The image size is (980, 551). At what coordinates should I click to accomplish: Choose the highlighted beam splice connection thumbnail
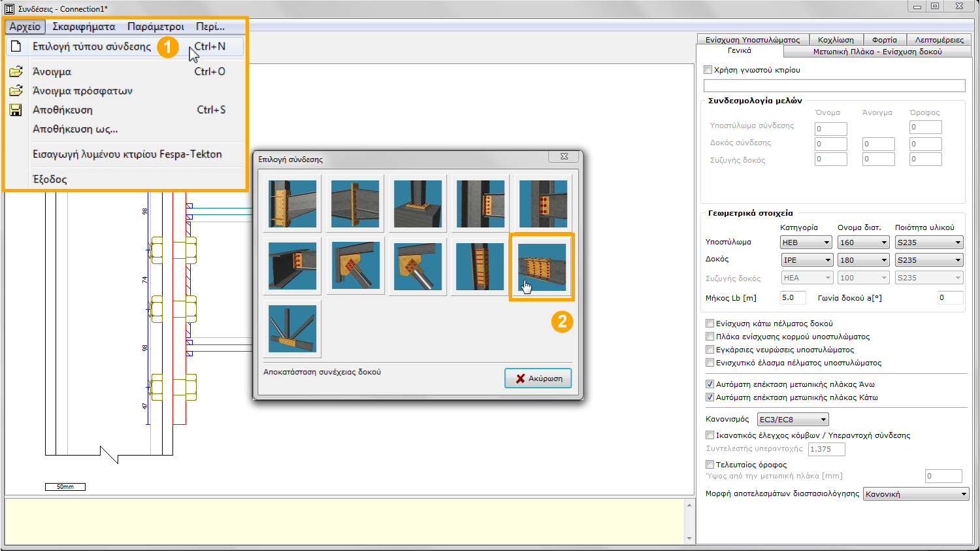(x=542, y=267)
